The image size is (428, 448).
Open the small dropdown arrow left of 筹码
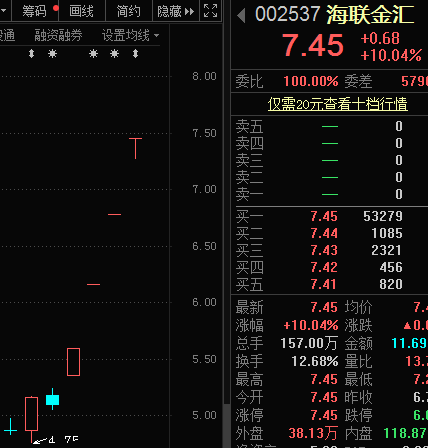click(4, 11)
